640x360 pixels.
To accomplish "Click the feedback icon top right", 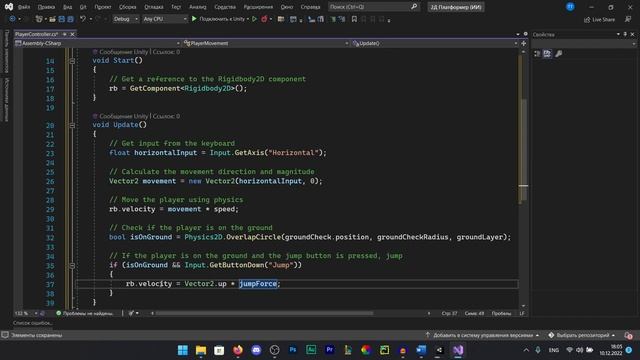I will coord(628,19).
